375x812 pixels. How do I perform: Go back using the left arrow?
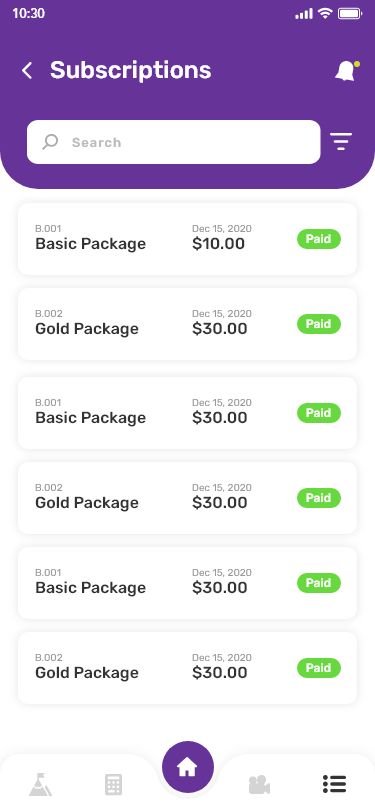[27, 70]
